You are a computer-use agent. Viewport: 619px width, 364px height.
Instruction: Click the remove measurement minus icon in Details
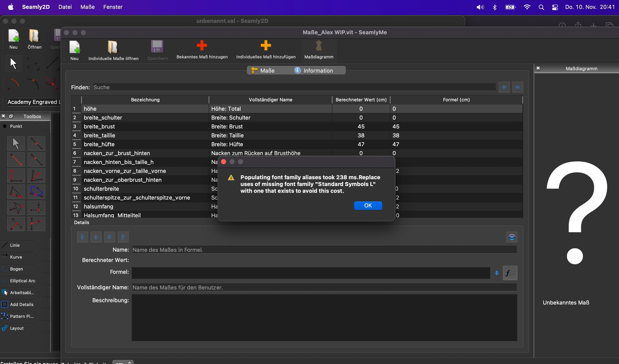[x=512, y=237]
